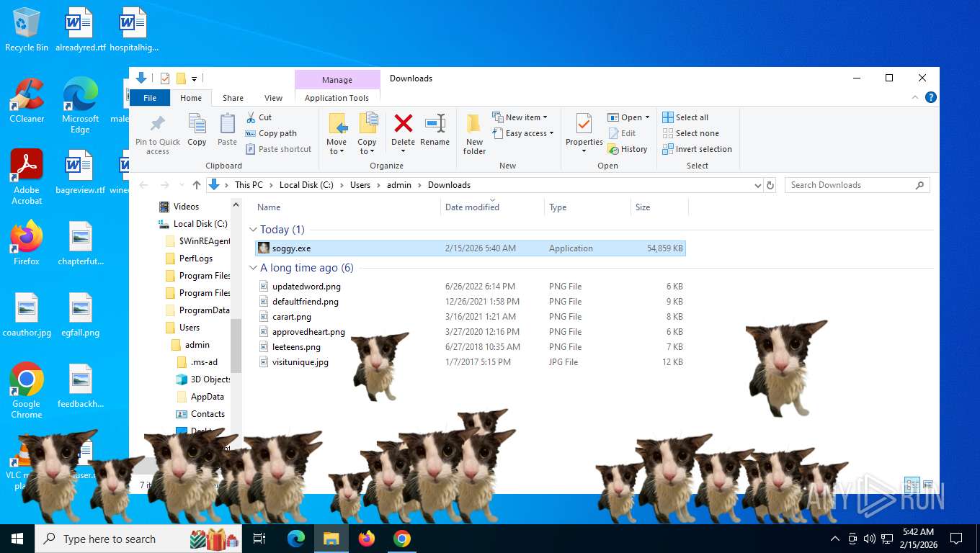Screen dimensions: 980x553
Task: Switch to the Home tab
Action: pos(191,98)
